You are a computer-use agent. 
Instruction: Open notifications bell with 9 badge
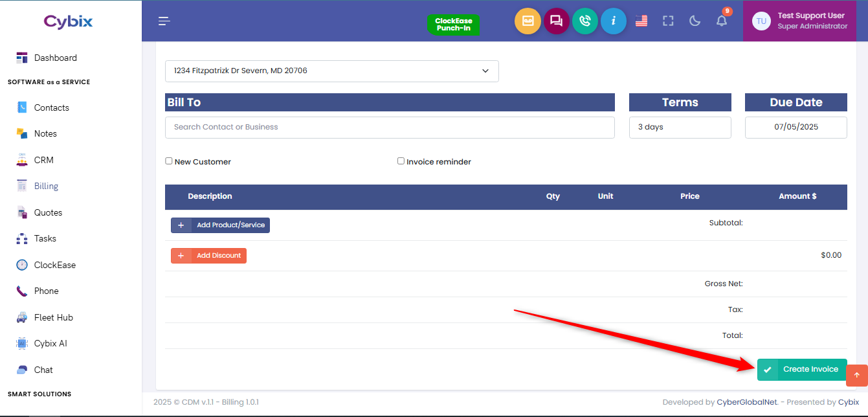(x=722, y=19)
